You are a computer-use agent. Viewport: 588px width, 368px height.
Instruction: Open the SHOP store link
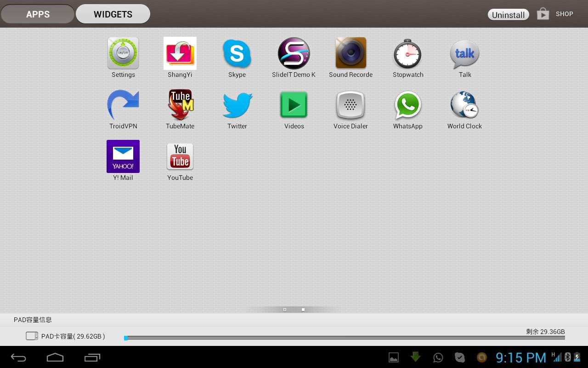pos(556,14)
